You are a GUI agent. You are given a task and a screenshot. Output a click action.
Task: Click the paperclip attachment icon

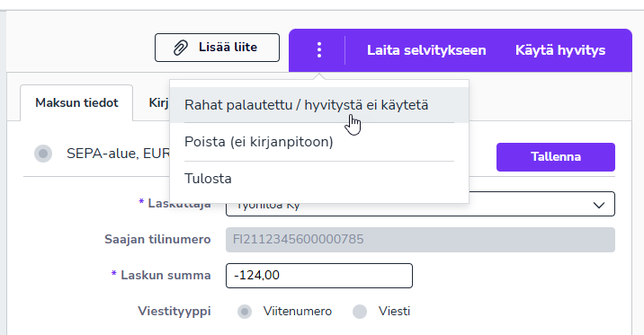pyautogui.click(x=180, y=48)
